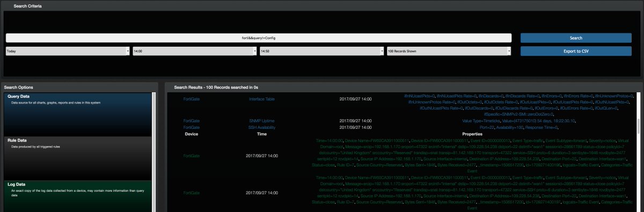Select the Query Data search option
Viewport: 644px width, 212px height.
coord(78,114)
